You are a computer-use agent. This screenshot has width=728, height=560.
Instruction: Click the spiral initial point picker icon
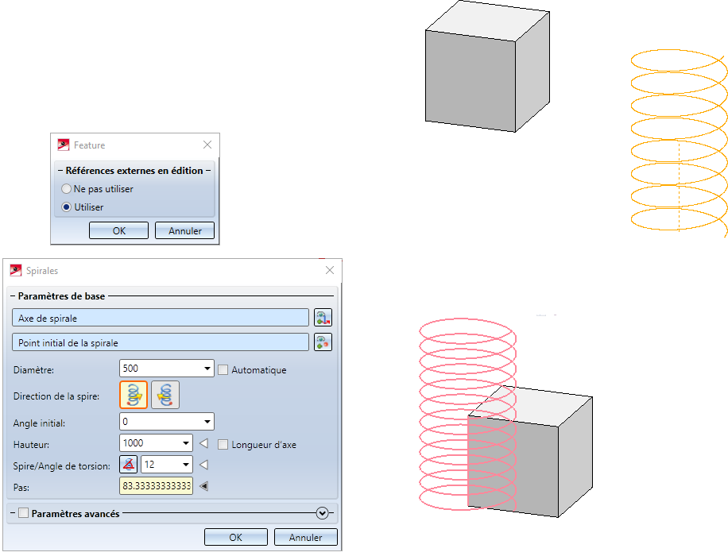323,342
